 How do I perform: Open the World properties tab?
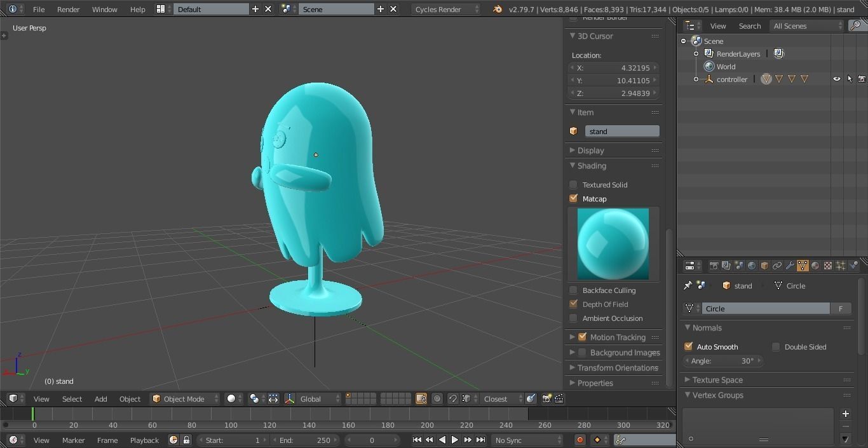(752, 266)
